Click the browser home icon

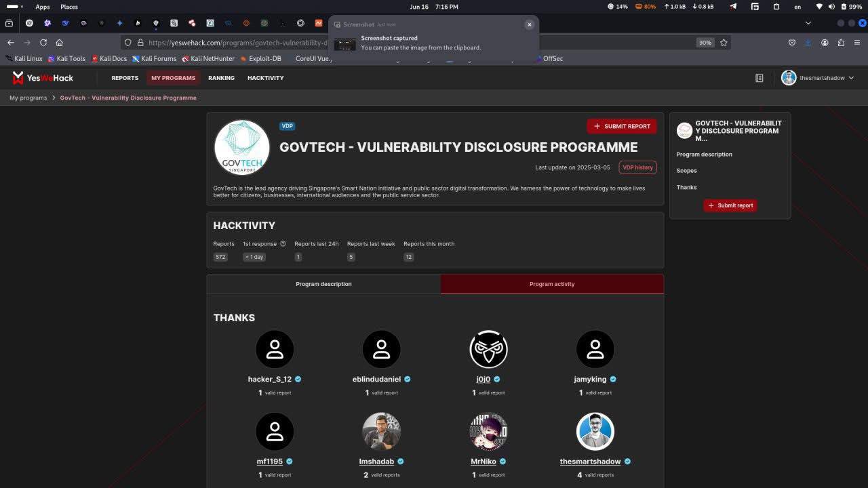pyautogui.click(x=60, y=43)
